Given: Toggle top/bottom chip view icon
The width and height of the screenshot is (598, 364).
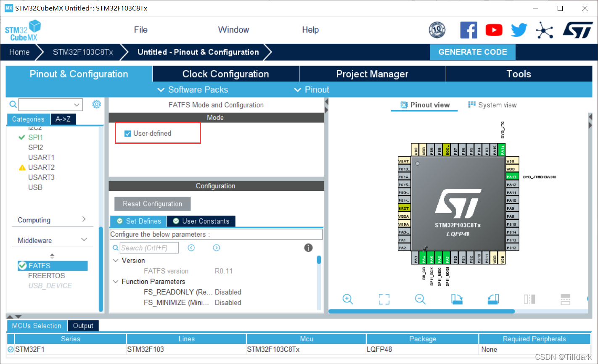Looking at the screenshot, I should click(x=529, y=299).
